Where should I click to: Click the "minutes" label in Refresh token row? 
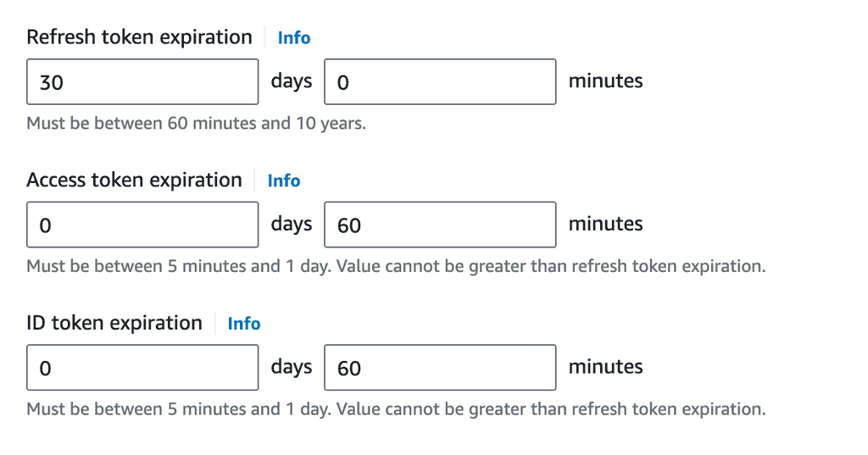[x=605, y=81]
